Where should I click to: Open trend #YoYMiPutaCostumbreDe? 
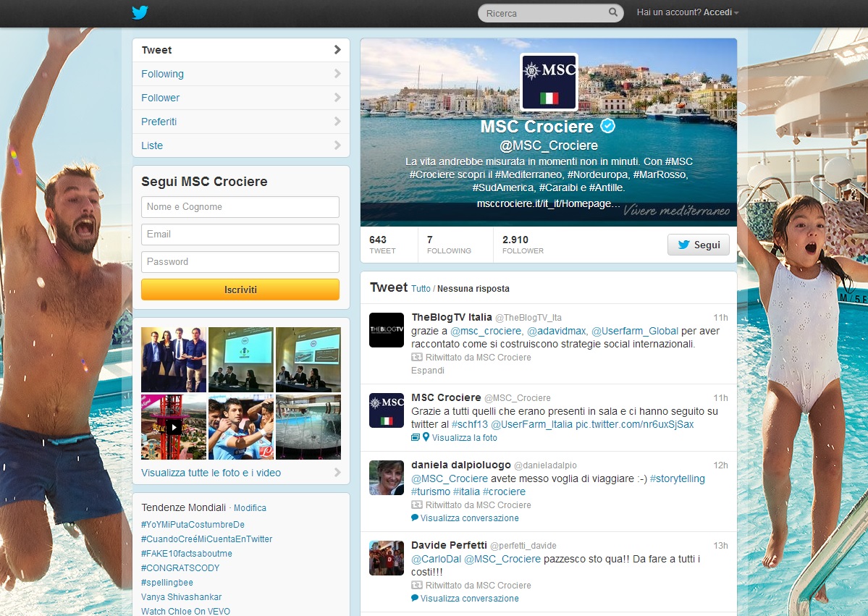(193, 524)
